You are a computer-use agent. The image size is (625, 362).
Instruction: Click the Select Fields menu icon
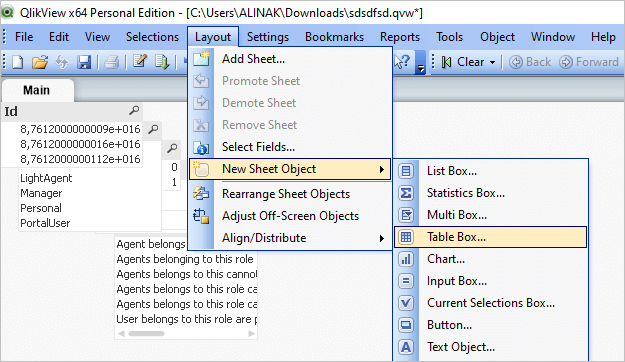click(201, 147)
